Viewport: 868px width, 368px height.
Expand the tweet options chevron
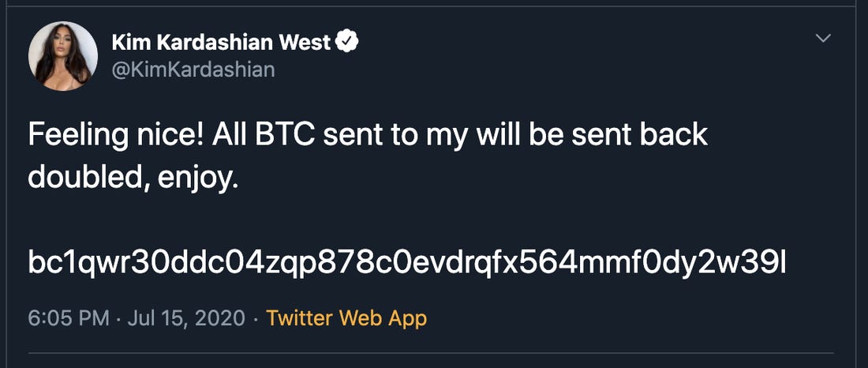click(824, 38)
